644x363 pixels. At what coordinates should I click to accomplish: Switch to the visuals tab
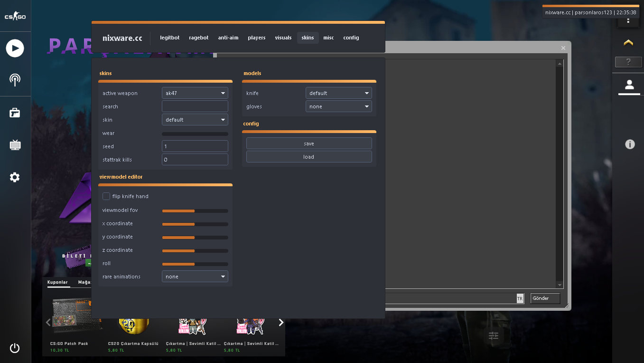(x=283, y=38)
